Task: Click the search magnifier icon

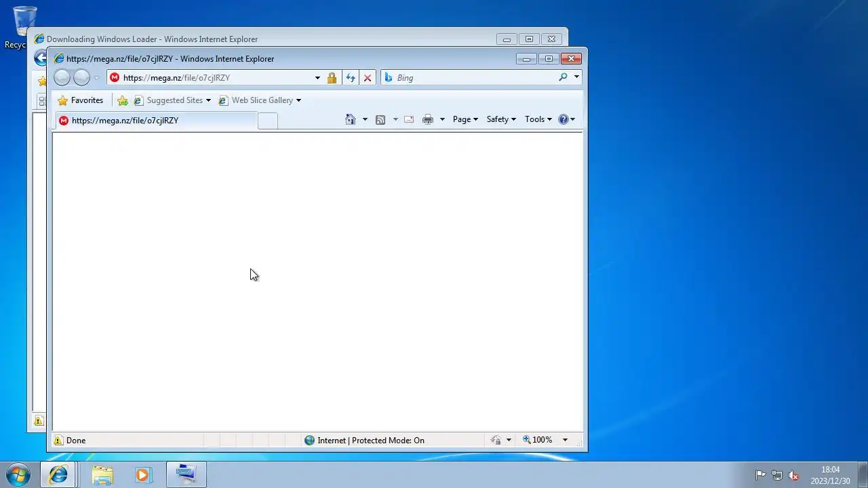Action: [x=563, y=77]
